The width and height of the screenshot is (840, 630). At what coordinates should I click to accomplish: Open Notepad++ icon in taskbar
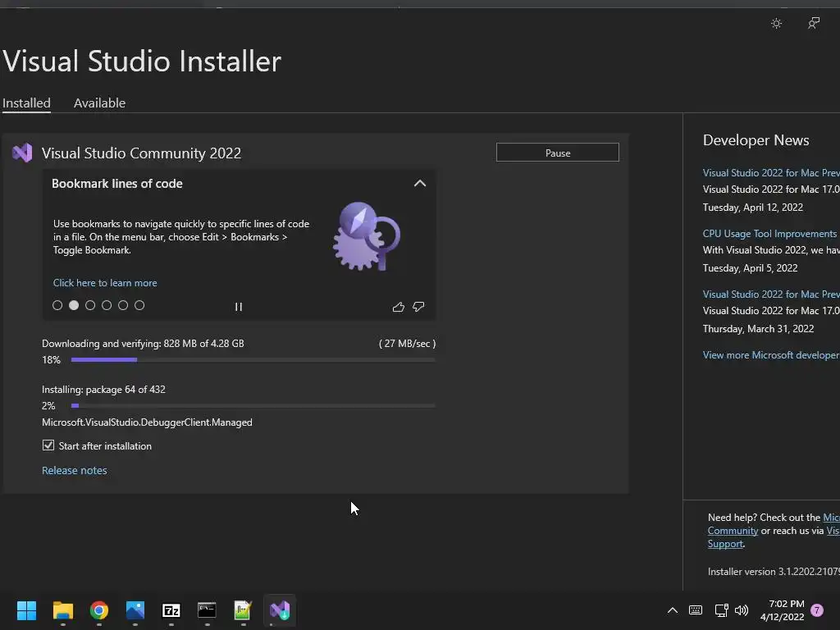tap(243, 610)
